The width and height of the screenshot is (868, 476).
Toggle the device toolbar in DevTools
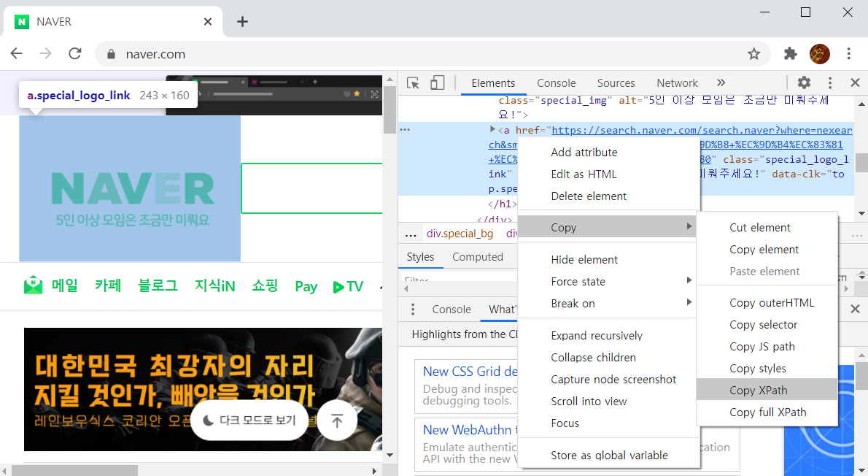tap(438, 83)
